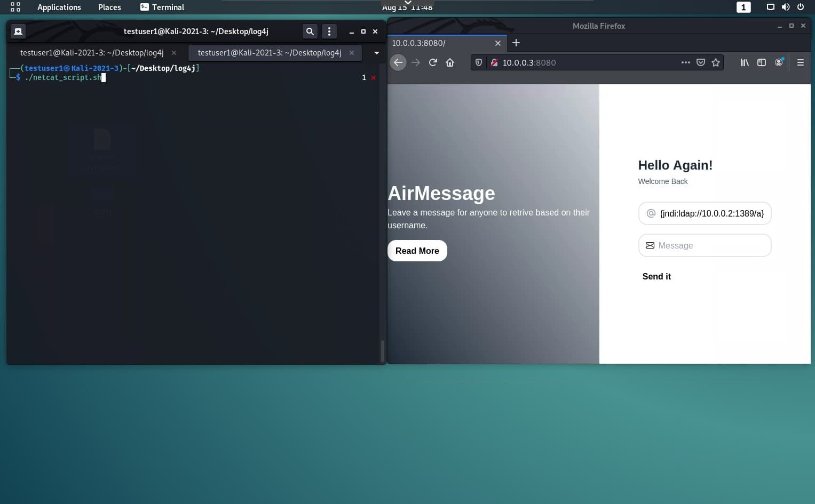Screen dimensions: 815x504
Task: Click the Save to Pocket icon
Action: coord(701,62)
